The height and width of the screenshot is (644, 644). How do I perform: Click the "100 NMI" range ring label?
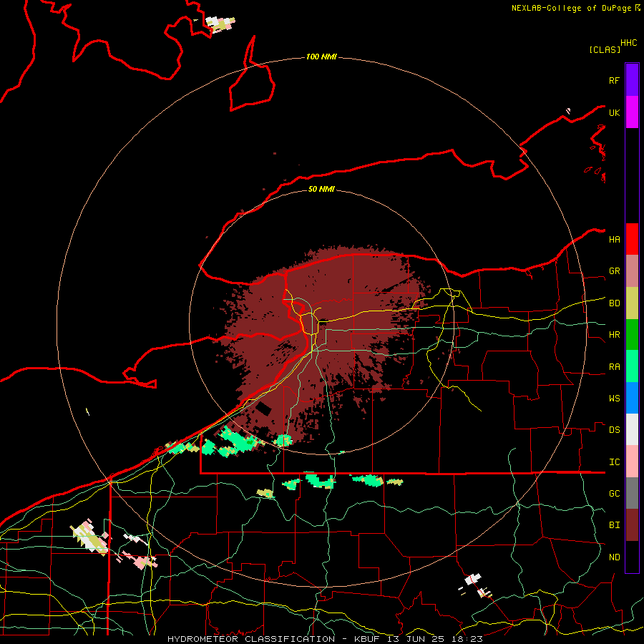coord(321,57)
